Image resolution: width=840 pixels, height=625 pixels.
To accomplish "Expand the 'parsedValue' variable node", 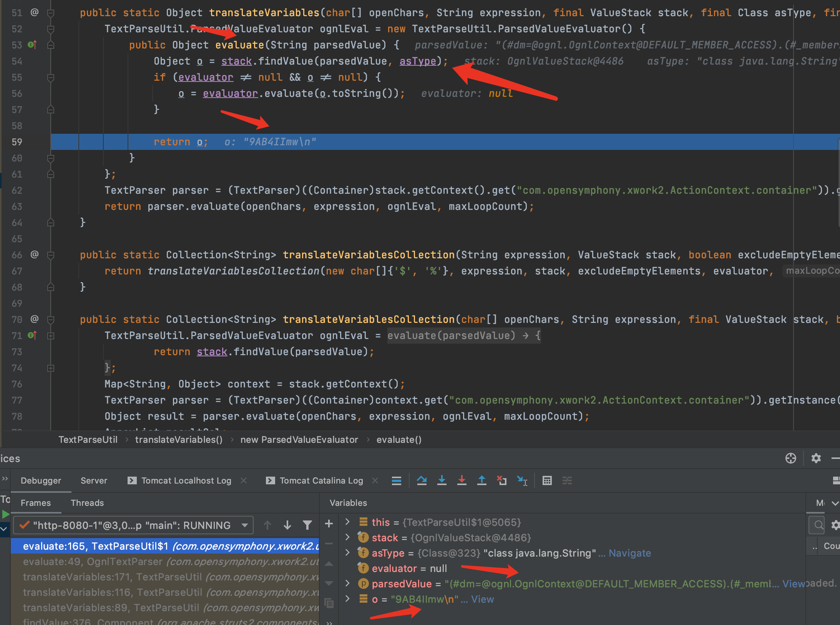I will (x=347, y=583).
